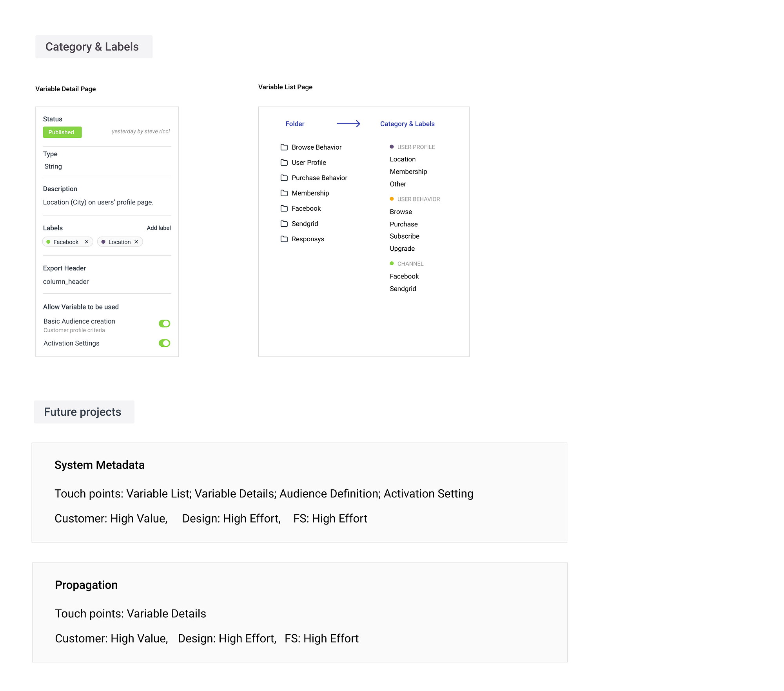
Task: Click the User Profile folder icon
Action: (x=284, y=163)
